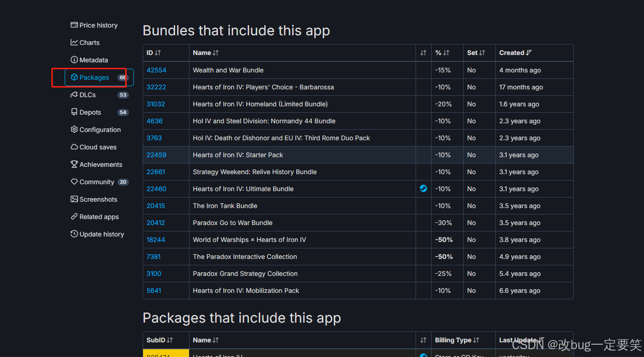Click 'The Iron Tank Bundle' text
This screenshot has width=644, height=357.
pyautogui.click(x=225, y=206)
